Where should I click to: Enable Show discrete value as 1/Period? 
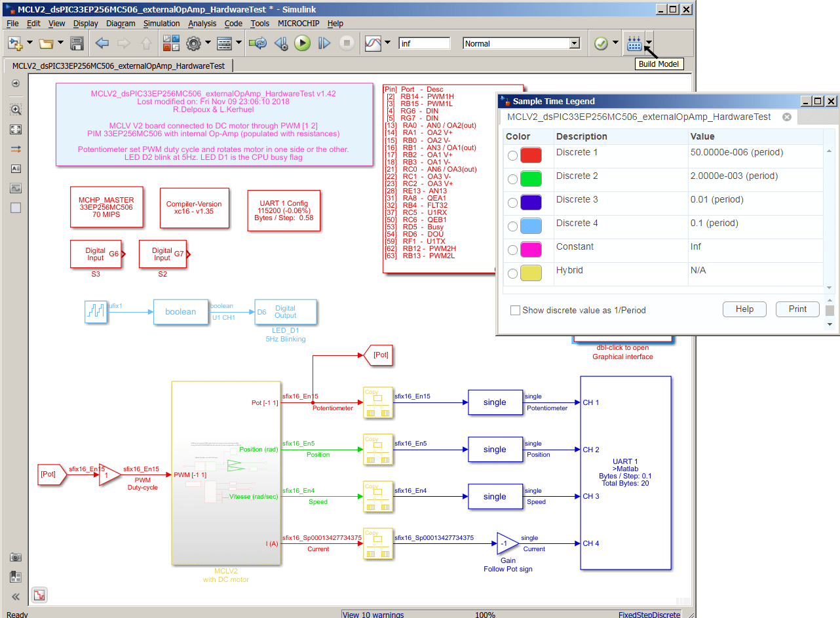(515, 310)
